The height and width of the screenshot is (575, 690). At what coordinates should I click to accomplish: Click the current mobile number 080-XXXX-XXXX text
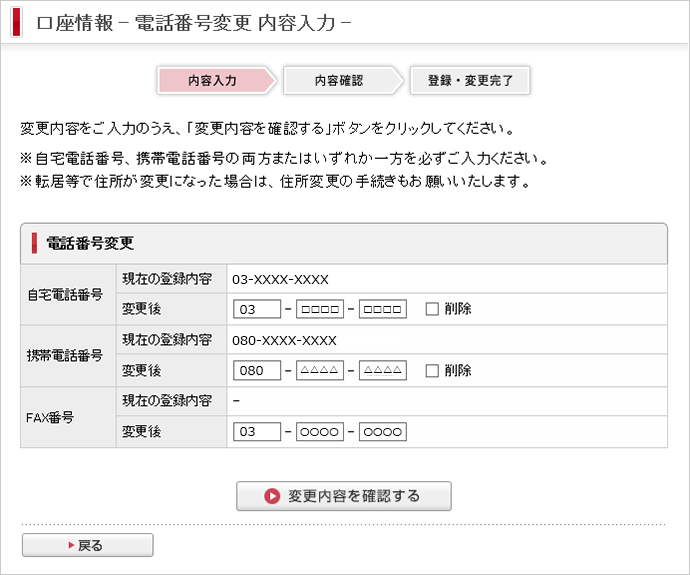tap(284, 340)
